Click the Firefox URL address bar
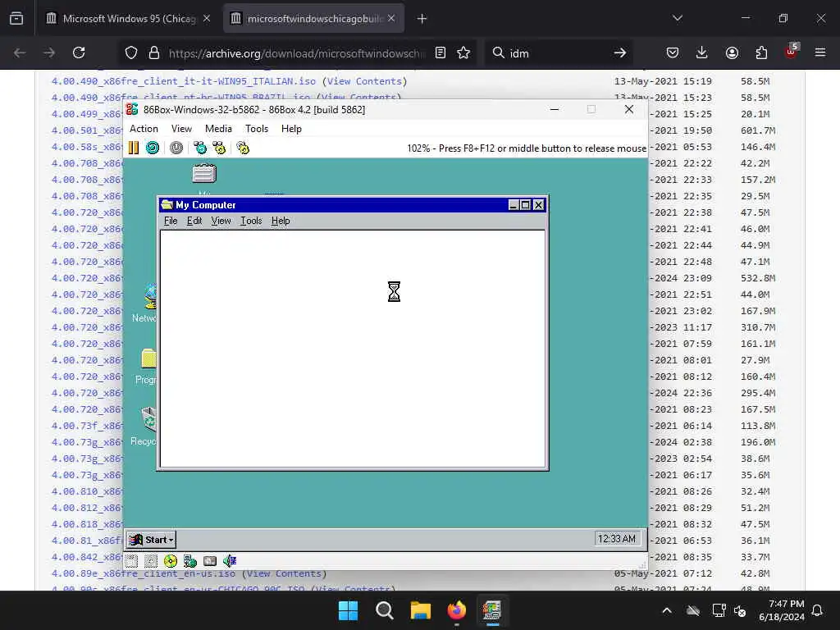The width and height of the screenshot is (840, 630). pyautogui.click(x=295, y=53)
